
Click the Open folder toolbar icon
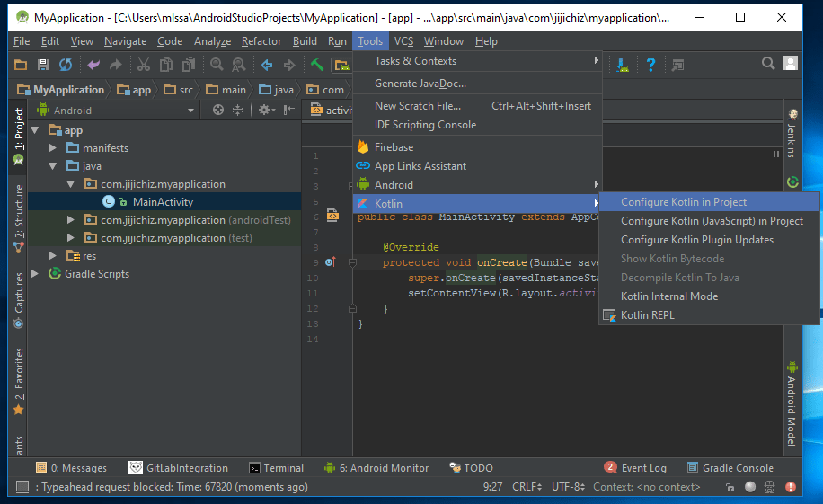(21, 65)
